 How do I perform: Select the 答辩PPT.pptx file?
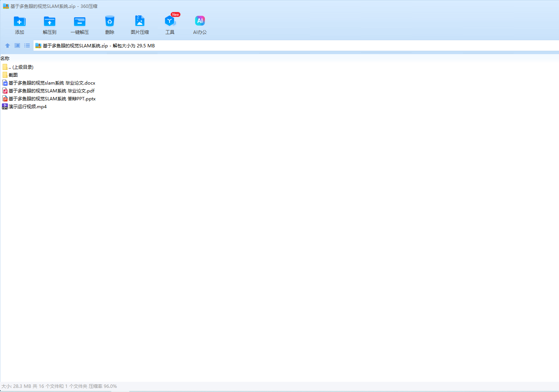click(x=52, y=99)
